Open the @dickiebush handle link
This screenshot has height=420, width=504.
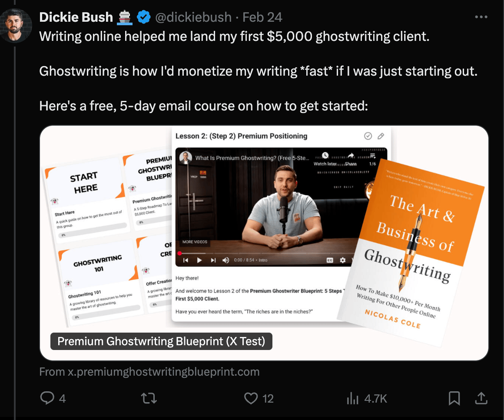pos(193,17)
